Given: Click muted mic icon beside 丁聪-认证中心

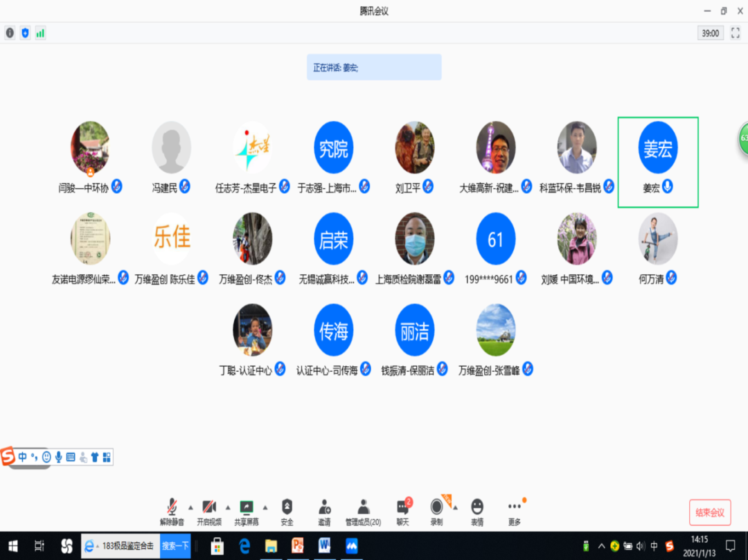Looking at the screenshot, I should tap(280, 368).
